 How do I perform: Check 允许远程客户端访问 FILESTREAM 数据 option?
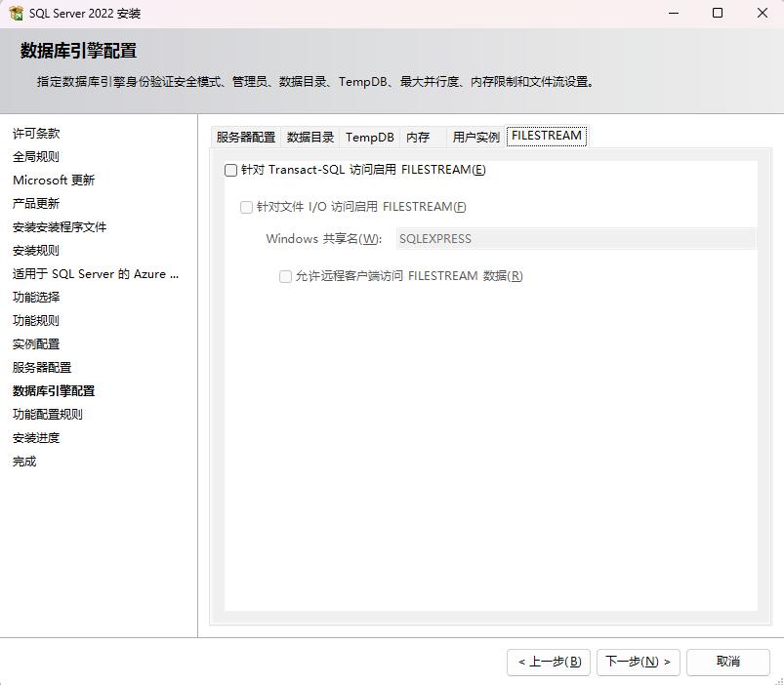click(286, 276)
